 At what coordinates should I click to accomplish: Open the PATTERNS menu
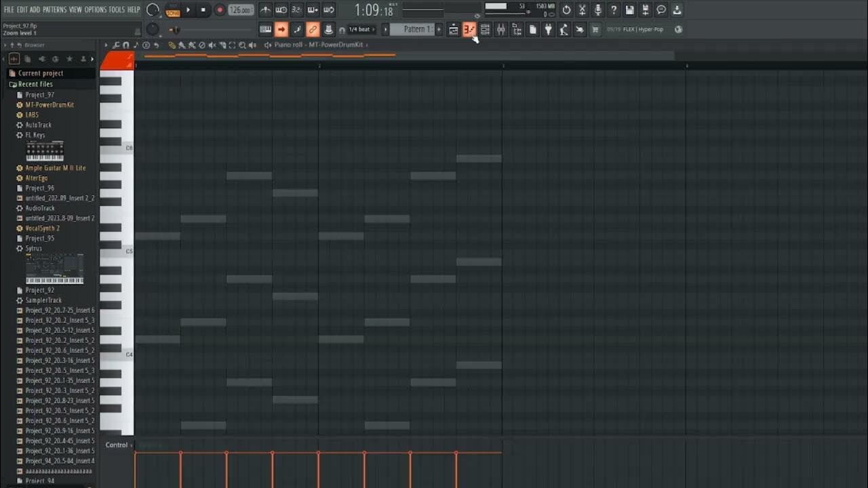coord(54,9)
